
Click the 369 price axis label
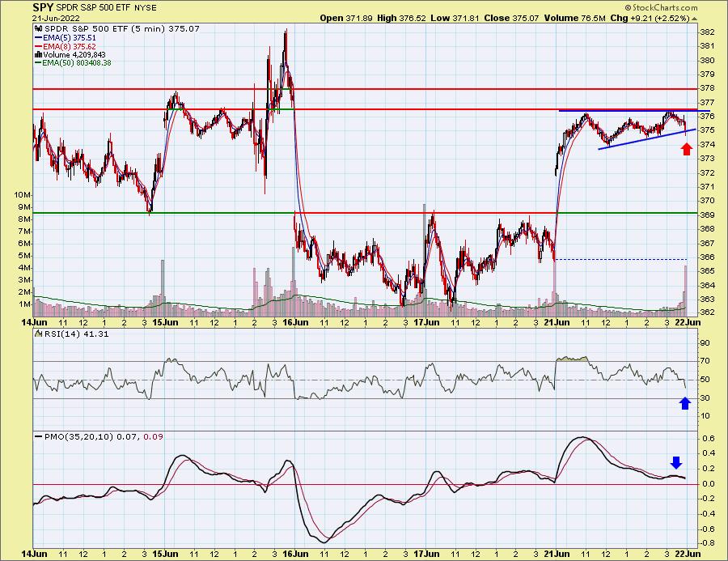coord(708,215)
